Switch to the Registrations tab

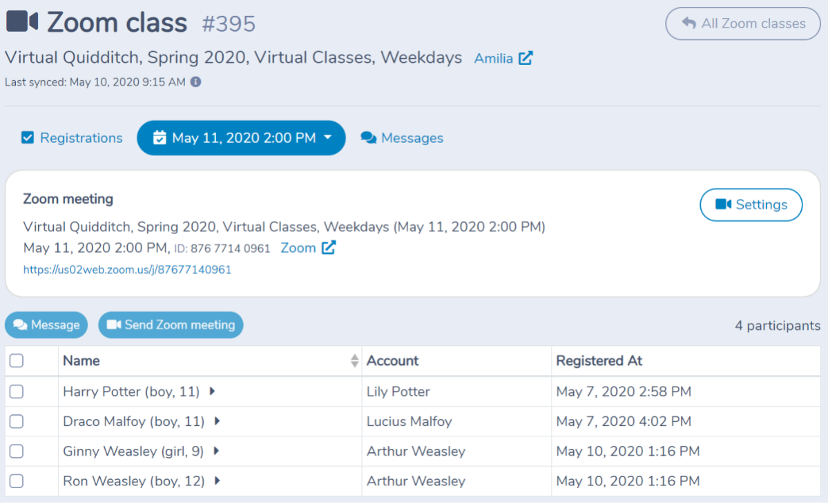[72, 138]
